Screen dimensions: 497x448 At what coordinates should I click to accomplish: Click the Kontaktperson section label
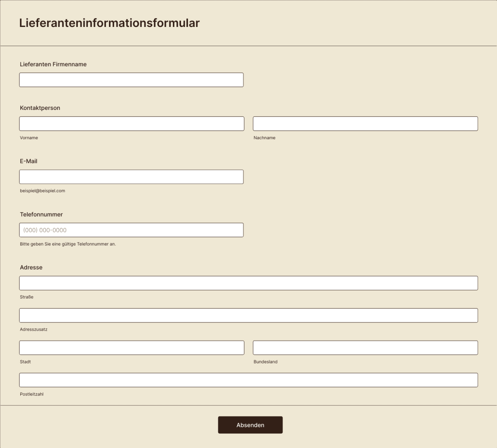(40, 108)
